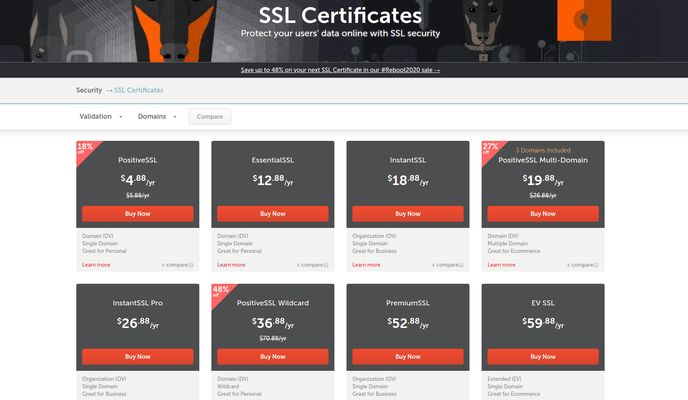This screenshot has width=688, height=400.
Task: Check compare box on EssentialSSL card
Action: [x=326, y=265]
